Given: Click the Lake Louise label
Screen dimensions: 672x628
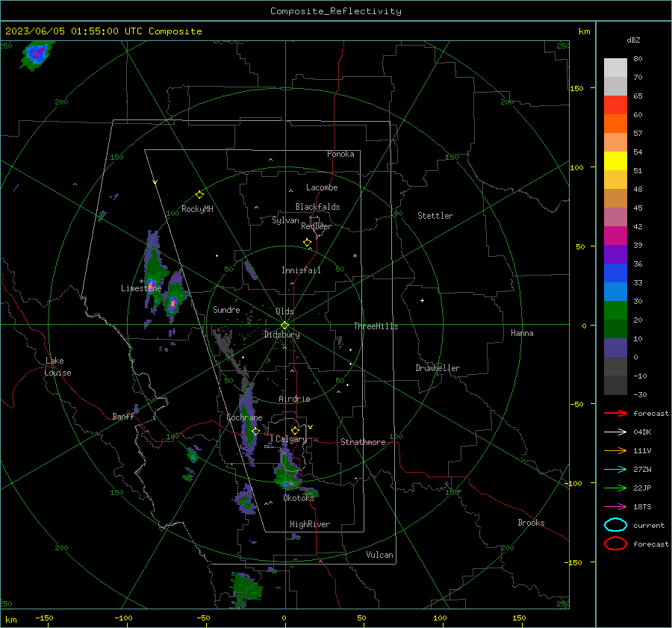Looking at the screenshot, I should tap(57, 367).
